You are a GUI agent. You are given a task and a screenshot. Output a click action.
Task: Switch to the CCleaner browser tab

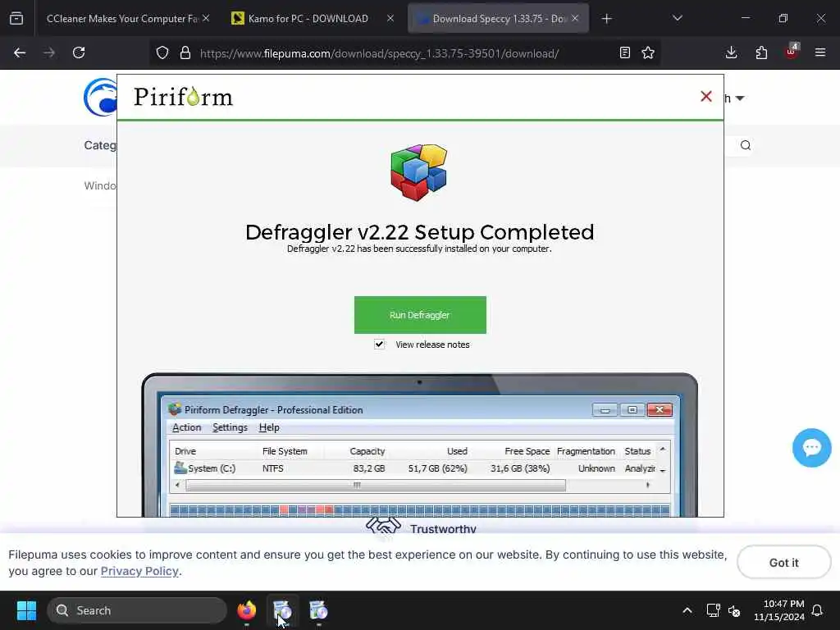pos(121,19)
